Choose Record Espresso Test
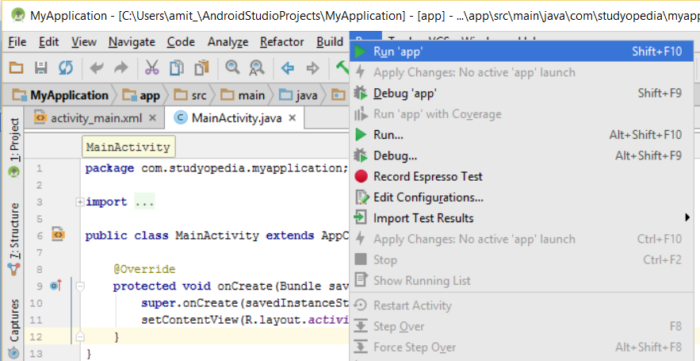Viewport: 700px width, 361px height. pos(521,177)
